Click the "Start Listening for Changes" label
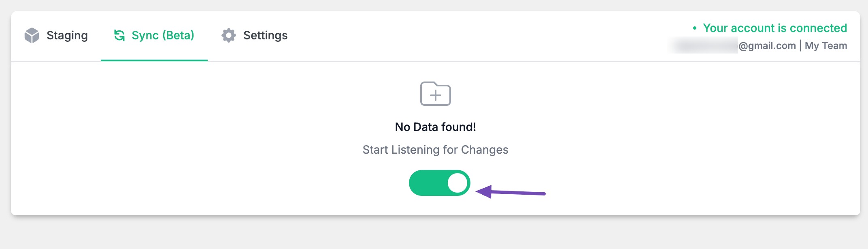Image resolution: width=868 pixels, height=249 pixels. [x=436, y=150]
